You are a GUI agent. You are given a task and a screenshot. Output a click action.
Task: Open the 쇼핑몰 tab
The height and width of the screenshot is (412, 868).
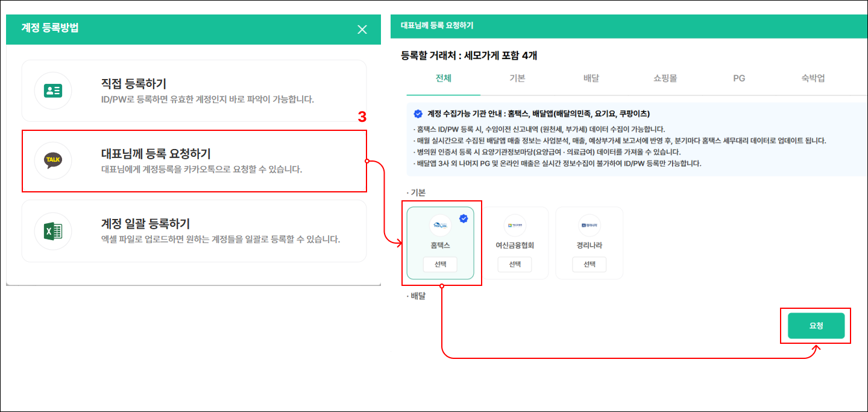pyautogui.click(x=665, y=78)
